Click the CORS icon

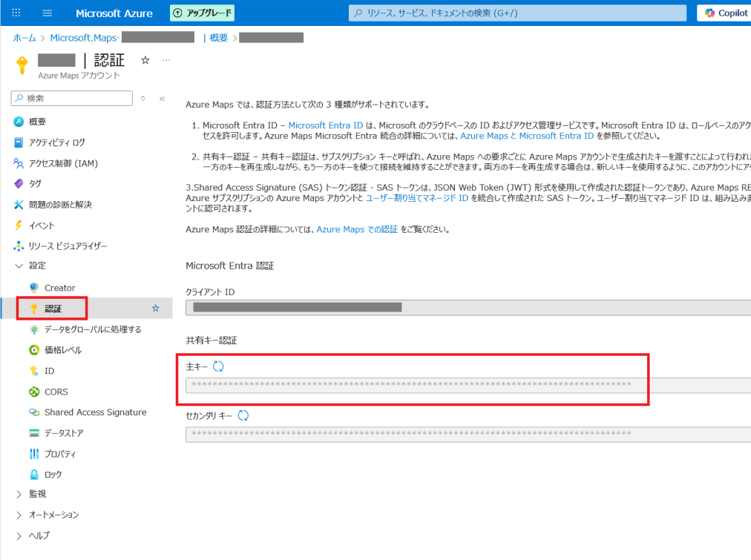(x=34, y=392)
